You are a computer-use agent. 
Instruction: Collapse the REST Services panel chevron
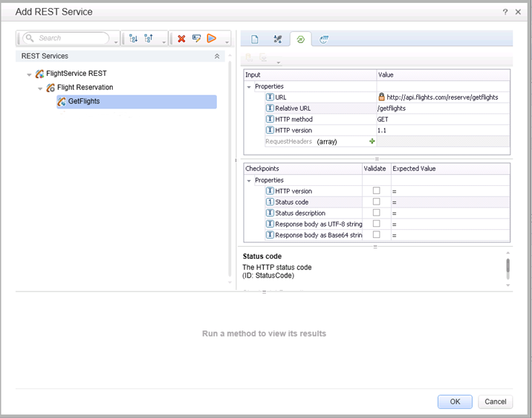click(x=217, y=56)
